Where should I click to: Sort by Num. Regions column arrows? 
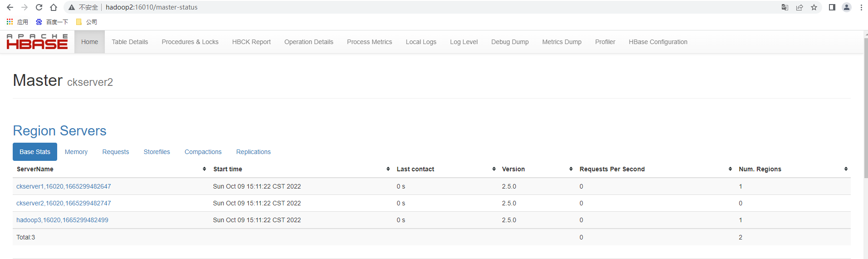[846, 169]
